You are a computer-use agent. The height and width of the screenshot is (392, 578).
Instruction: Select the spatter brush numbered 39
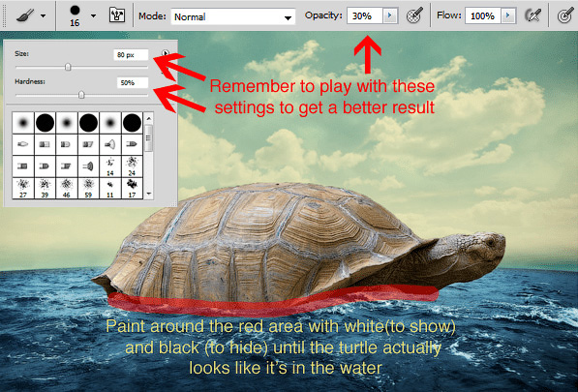[x=45, y=188]
